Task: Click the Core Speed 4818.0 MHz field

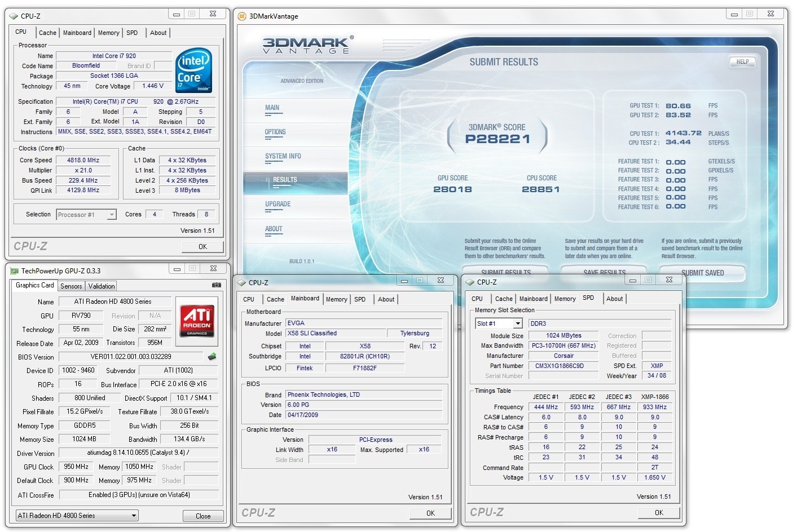Action: (83, 160)
